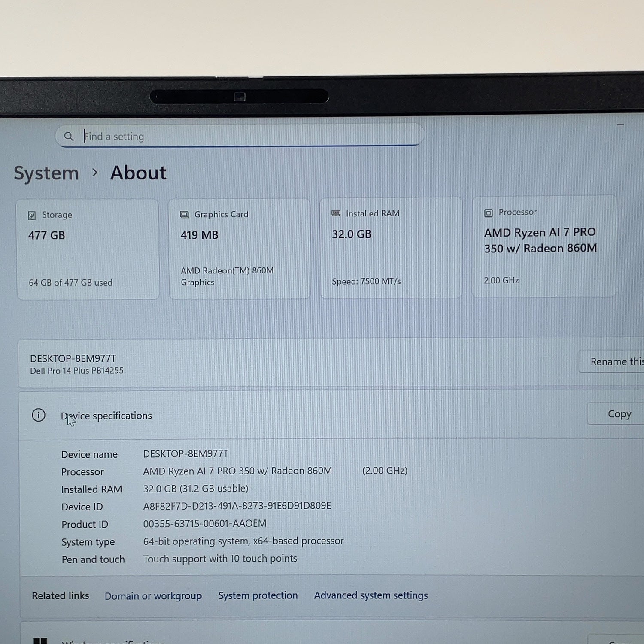644x644 pixels.
Task: Click Speed: 7500 MT/s text
Action: [366, 281]
